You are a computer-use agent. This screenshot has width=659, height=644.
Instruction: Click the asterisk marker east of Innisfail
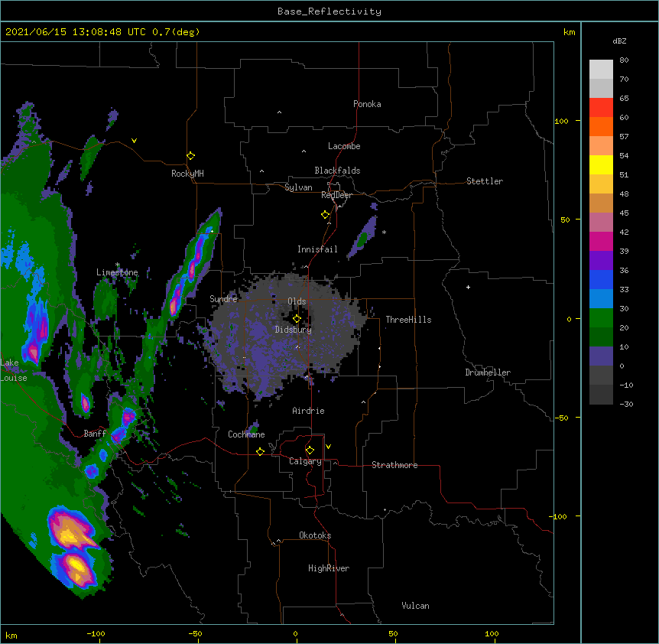tap(384, 232)
